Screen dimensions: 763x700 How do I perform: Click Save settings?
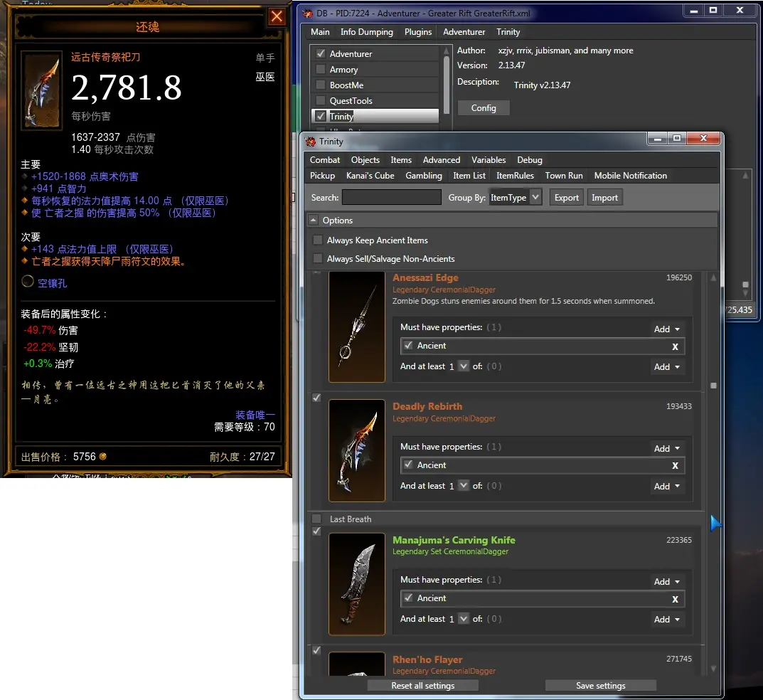click(600, 685)
